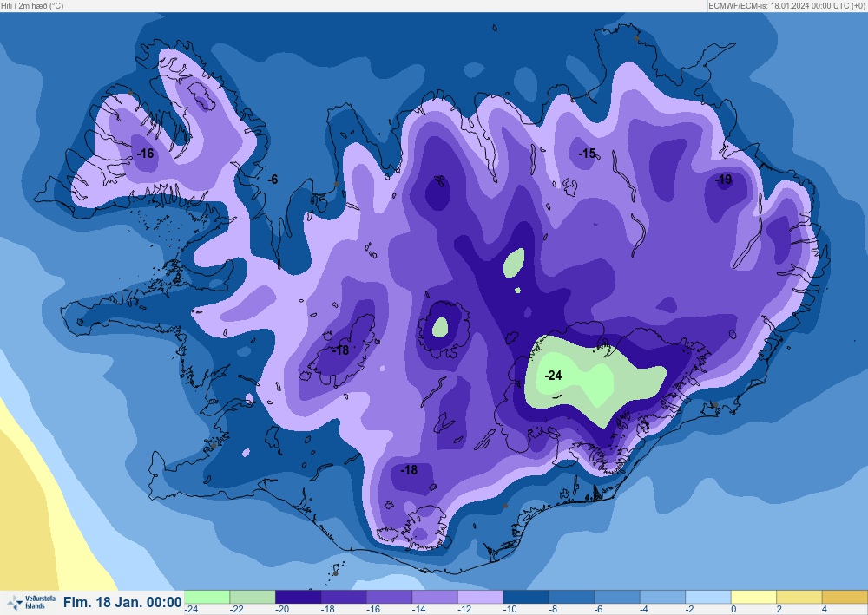Select the yellow 2 to 4 legend swatch
This screenshot has height=615, width=868.
[800, 597]
